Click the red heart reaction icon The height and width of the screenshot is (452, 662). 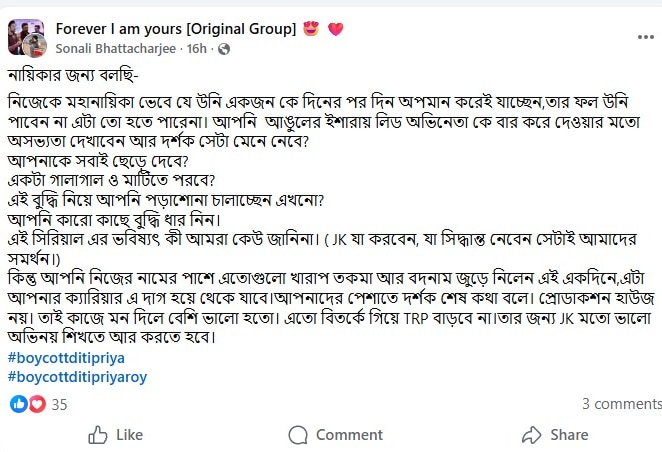point(36,404)
